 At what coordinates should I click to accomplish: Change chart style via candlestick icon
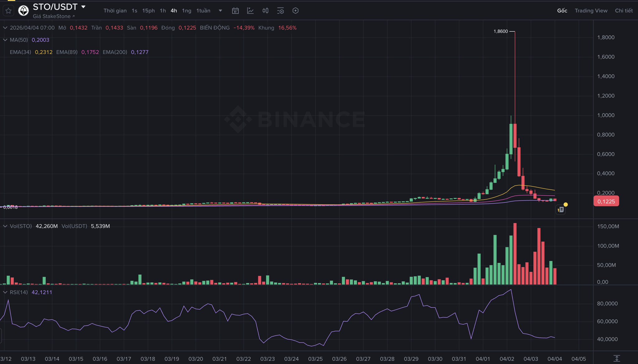pos(265,11)
